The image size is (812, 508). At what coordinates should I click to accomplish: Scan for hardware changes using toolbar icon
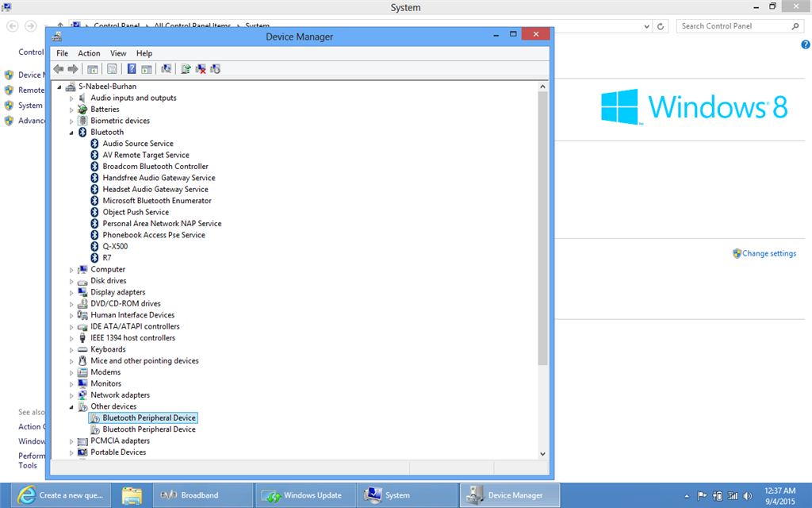point(167,69)
